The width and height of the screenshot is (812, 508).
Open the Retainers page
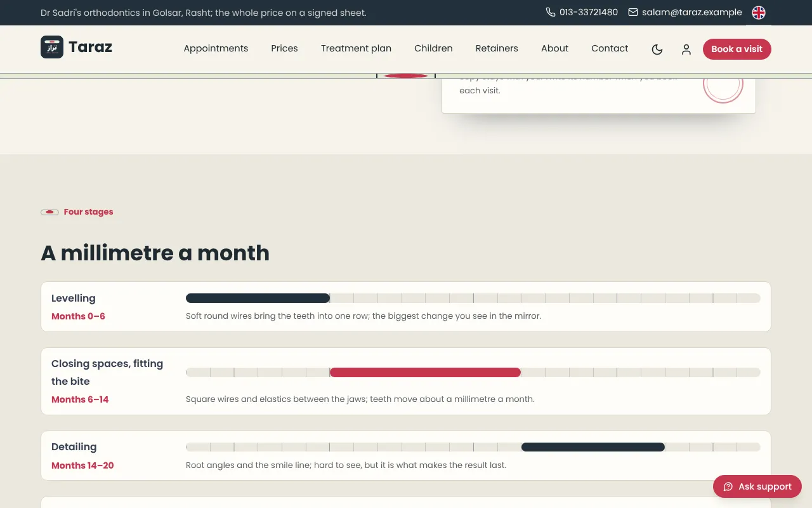(x=497, y=48)
